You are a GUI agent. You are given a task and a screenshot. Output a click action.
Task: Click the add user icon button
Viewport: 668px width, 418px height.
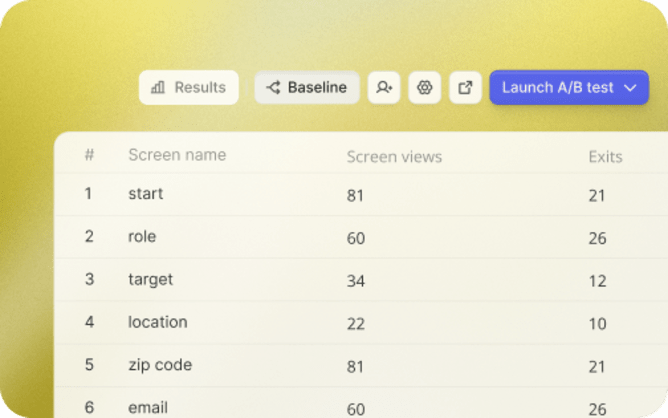click(384, 87)
